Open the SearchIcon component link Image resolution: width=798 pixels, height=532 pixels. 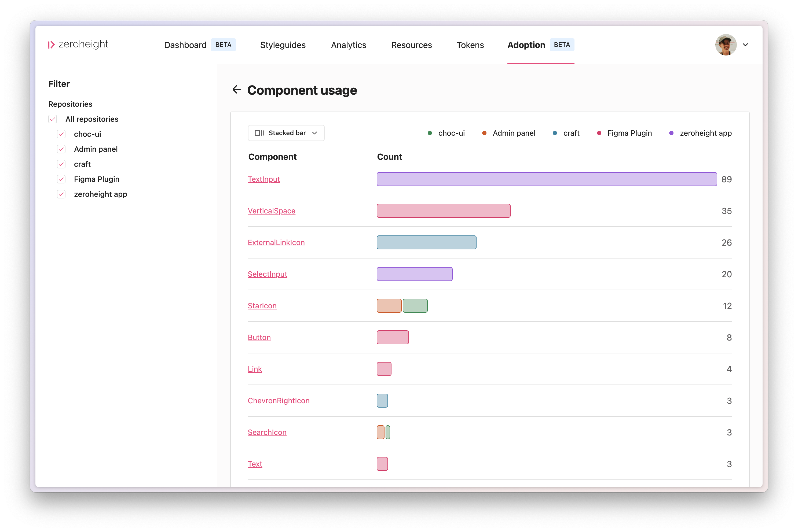pos(267,432)
